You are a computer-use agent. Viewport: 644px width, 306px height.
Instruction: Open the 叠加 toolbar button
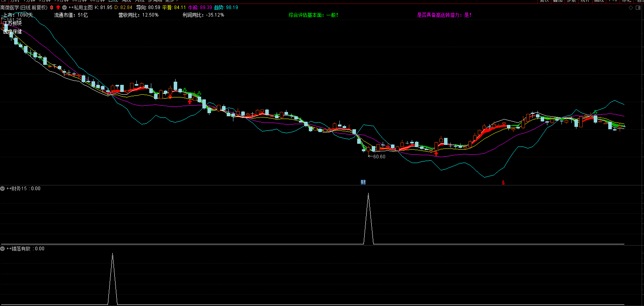(558, 1)
